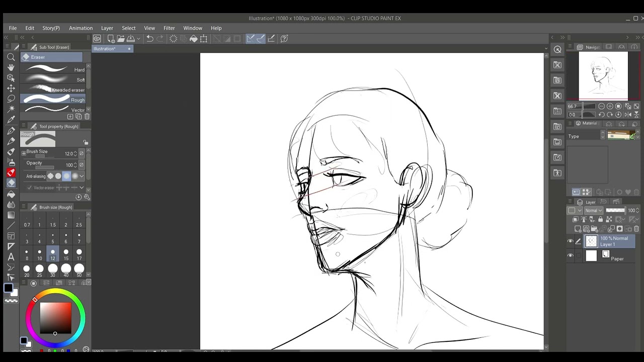Open the File menu
Viewport: 644px width, 362px height.
coord(13,28)
